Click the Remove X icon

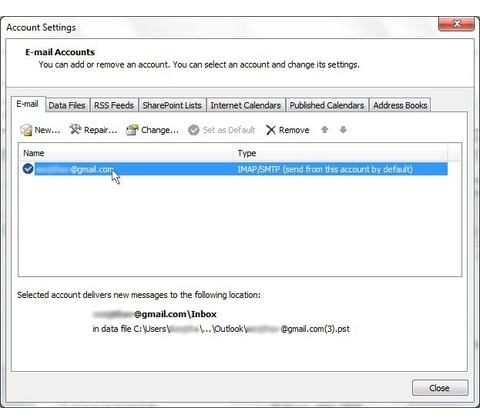pos(271,130)
